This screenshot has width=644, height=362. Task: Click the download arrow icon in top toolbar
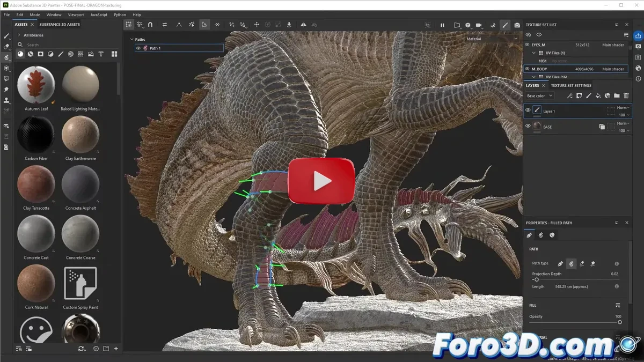click(289, 25)
